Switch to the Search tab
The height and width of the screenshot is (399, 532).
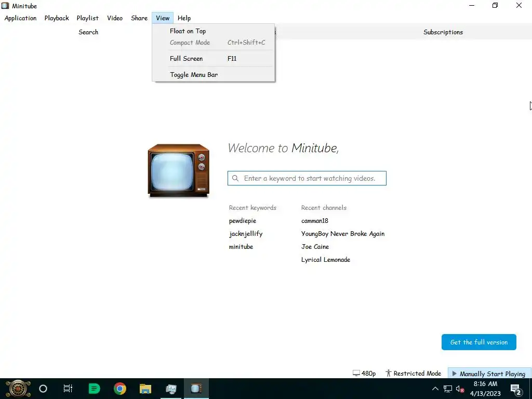click(88, 32)
